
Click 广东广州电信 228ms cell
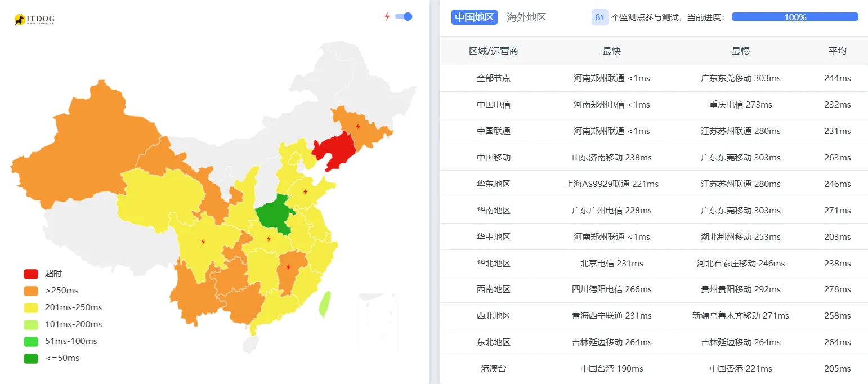click(x=612, y=211)
